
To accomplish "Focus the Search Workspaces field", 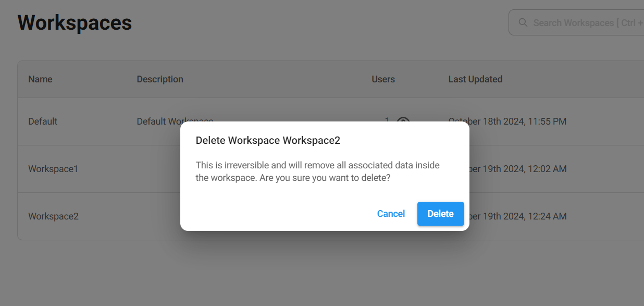I will click(x=584, y=23).
